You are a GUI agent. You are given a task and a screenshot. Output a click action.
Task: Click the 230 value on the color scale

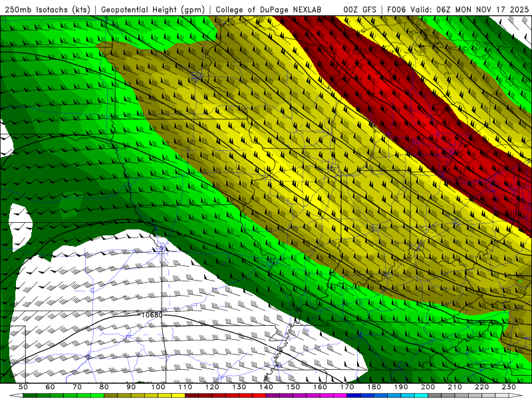coord(509,387)
